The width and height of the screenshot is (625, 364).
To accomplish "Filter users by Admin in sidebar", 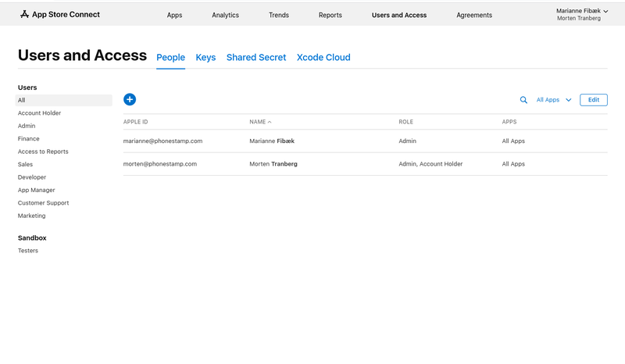I will tap(27, 126).
